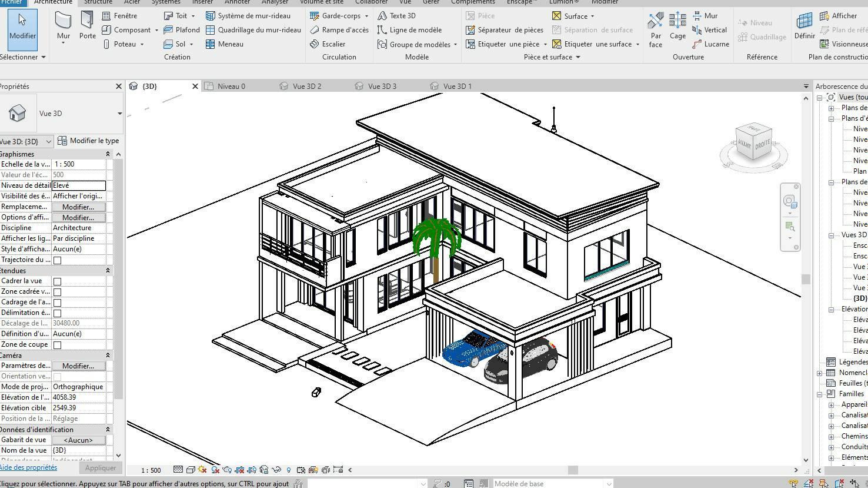Viewport: 868px width, 488px height.
Task: Switch to the Vue 3D 1 tab
Action: pyautogui.click(x=458, y=87)
